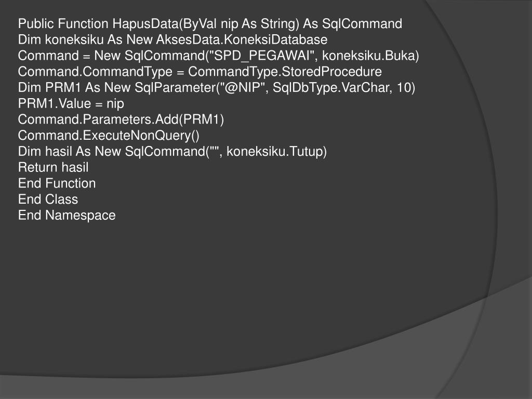Click the "@NIP" parameter name
This screenshot has height=399, width=532.
coord(243,87)
